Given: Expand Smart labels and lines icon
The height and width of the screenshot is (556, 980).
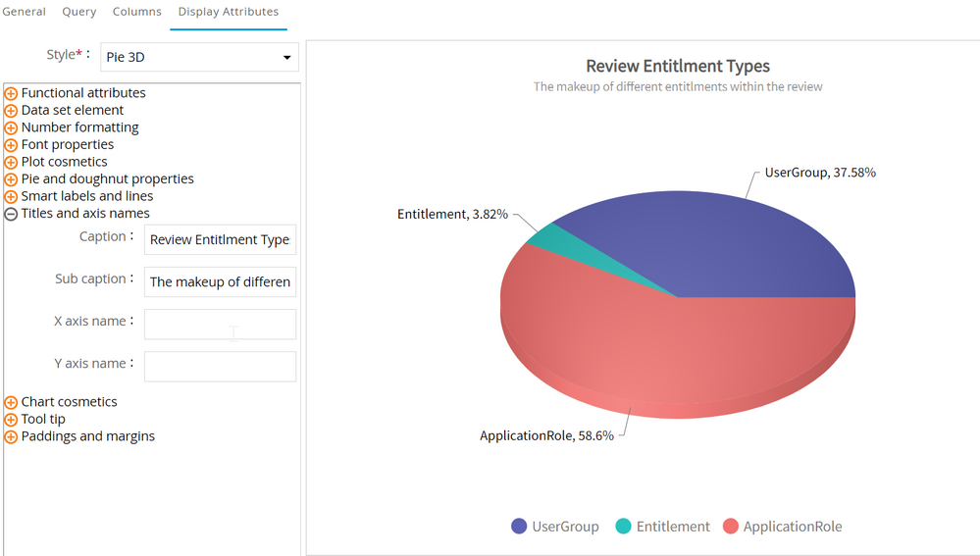Looking at the screenshot, I should point(11,196).
